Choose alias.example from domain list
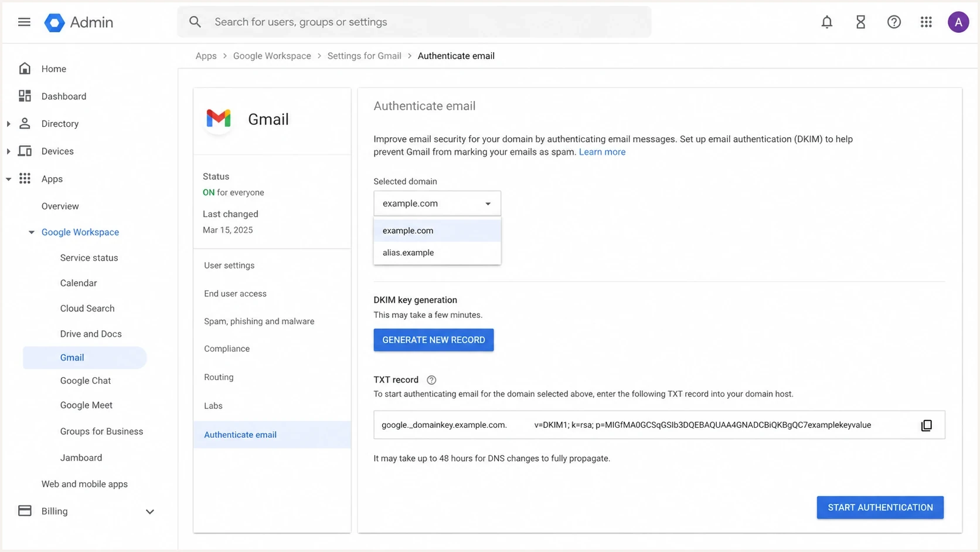Image resolution: width=980 pixels, height=552 pixels. tap(437, 253)
